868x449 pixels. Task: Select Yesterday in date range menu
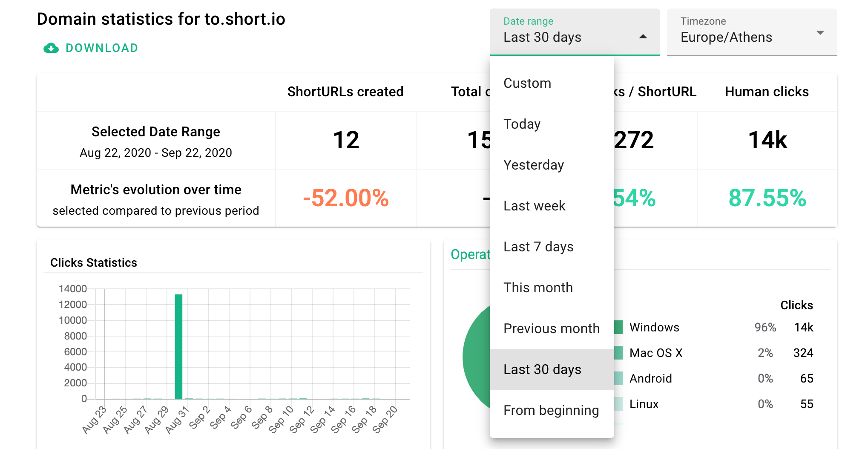[534, 165]
